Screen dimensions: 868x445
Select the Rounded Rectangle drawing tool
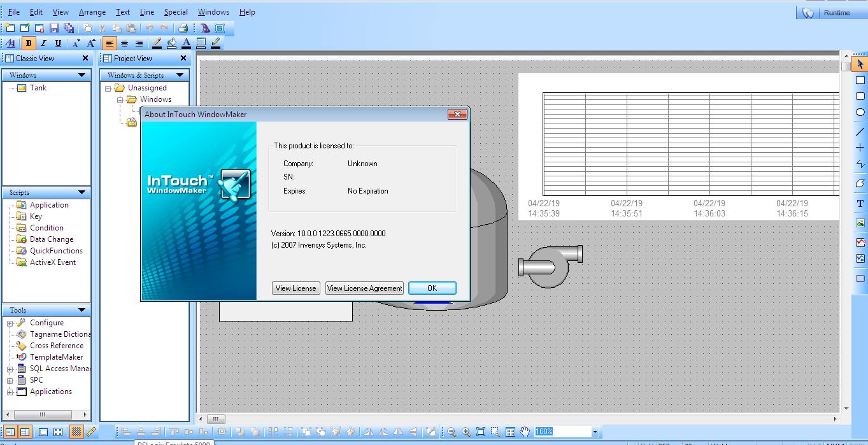[x=860, y=96]
